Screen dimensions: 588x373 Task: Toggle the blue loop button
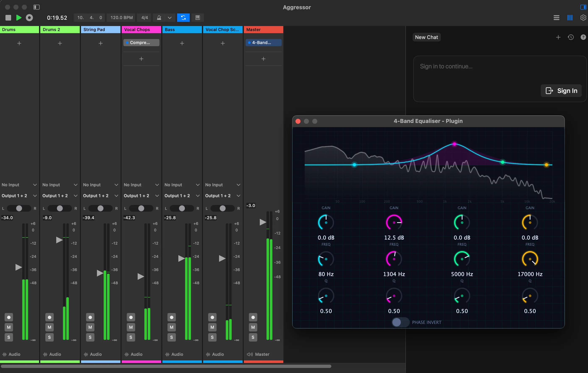click(x=183, y=18)
